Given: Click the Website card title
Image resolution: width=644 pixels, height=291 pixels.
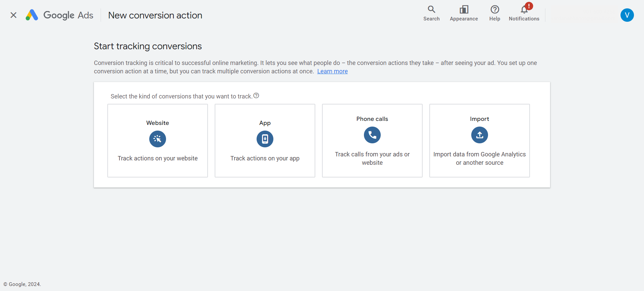Looking at the screenshot, I should click(158, 123).
